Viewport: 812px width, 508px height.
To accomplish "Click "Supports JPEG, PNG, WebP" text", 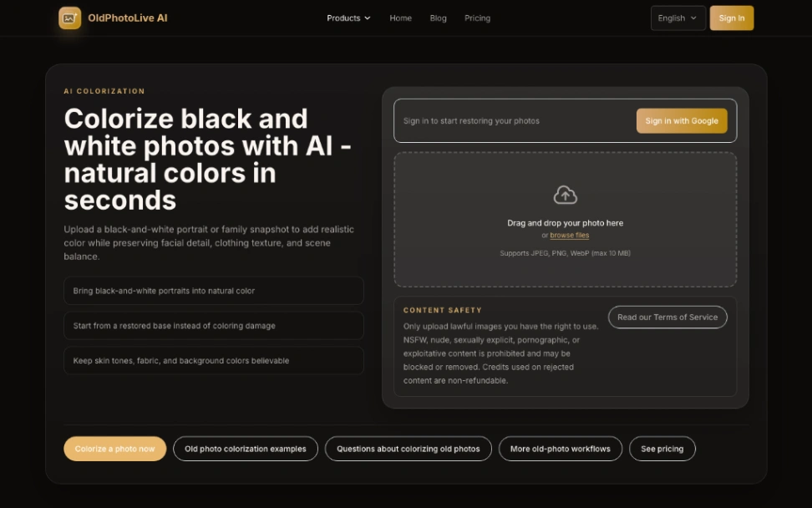I will point(565,253).
